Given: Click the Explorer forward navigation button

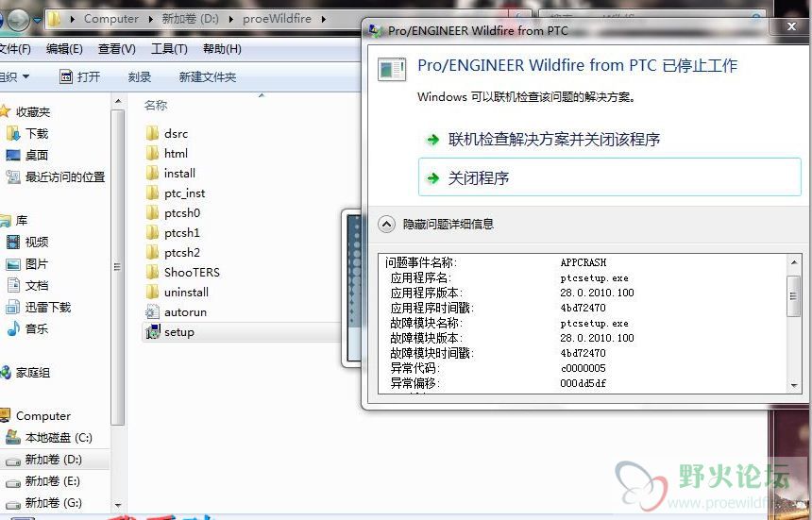Looking at the screenshot, I should (x=19, y=20).
